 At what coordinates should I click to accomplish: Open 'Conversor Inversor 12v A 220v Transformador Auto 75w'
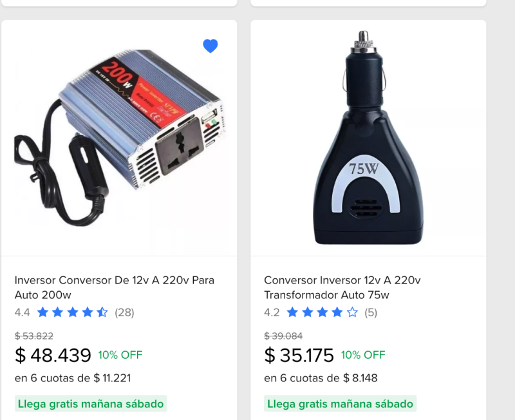pyautogui.click(x=342, y=287)
